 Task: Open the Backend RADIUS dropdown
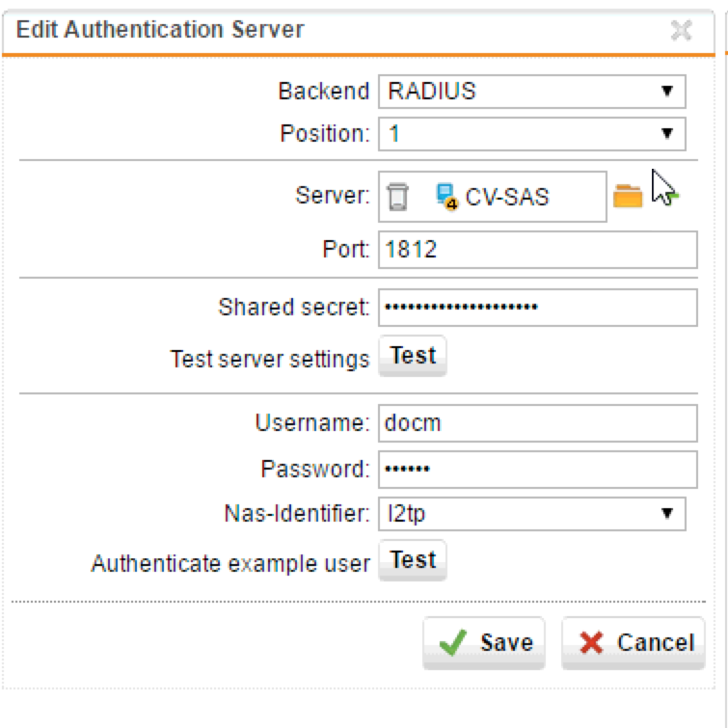click(x=532, y=92)
